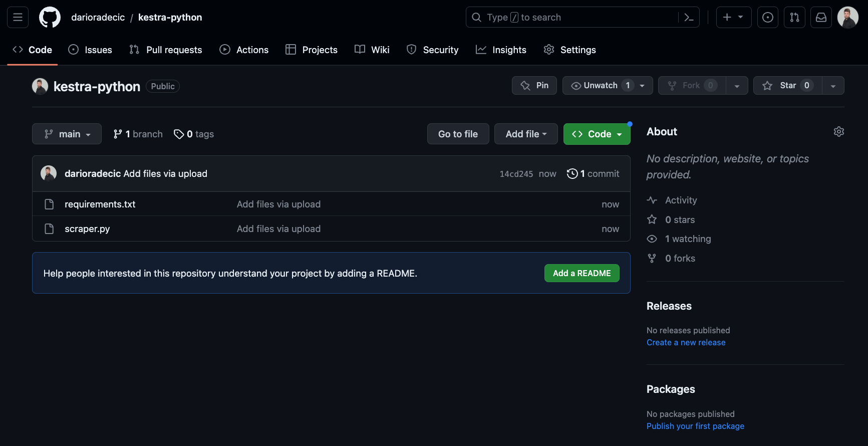Expand the Add file dropdown
Image resolution: width=868 pixels, height=446 pixels.
[526, 134]
